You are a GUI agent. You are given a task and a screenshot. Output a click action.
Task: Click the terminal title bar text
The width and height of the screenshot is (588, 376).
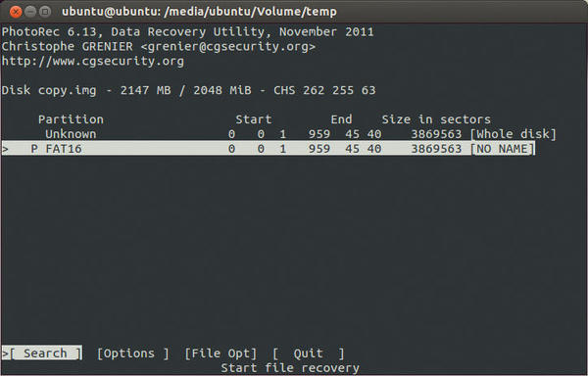[x=199, y=12]
